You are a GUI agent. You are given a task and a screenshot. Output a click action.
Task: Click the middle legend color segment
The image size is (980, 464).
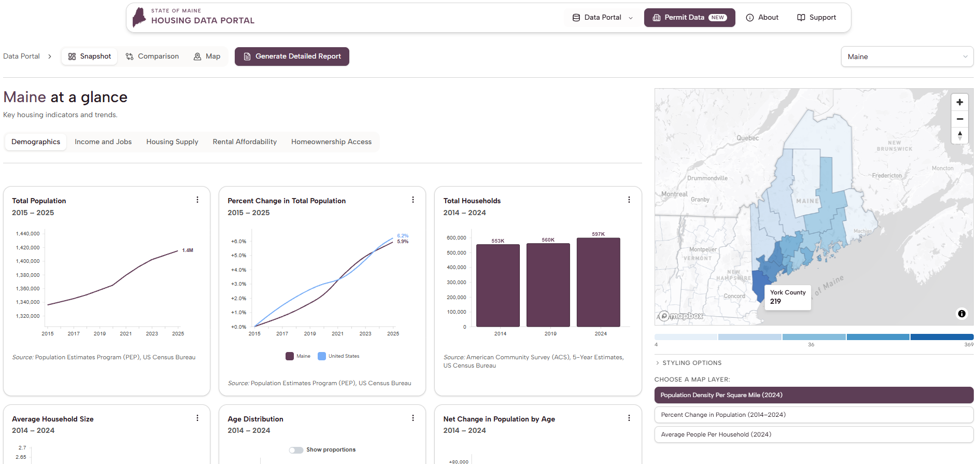click(814, 337)
